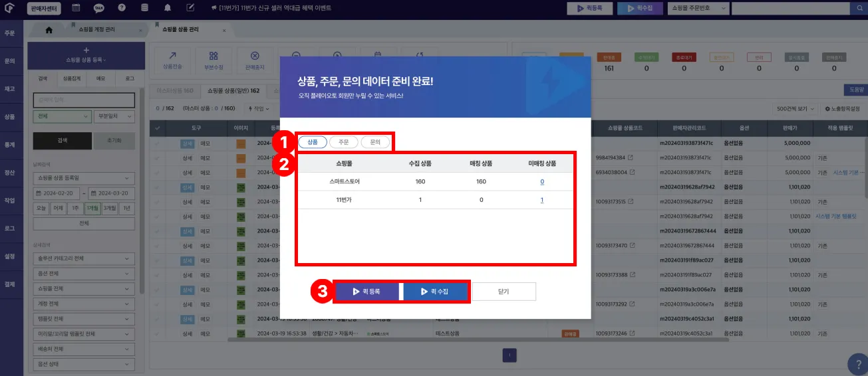Image resolution: width=868 pixels, height=376 pixels.
Task: Open the TALK chat icon
Action: [x=98, y=8]
